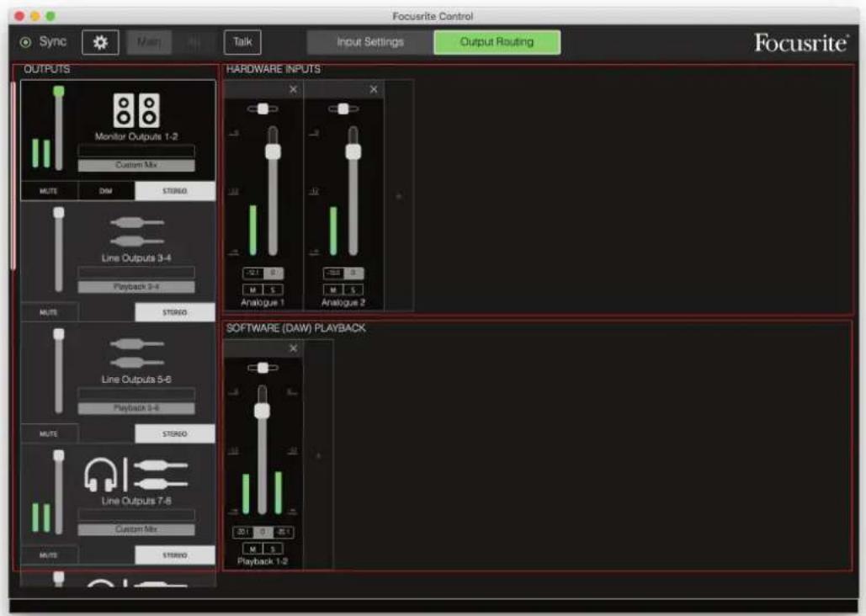The height and width of the screenshot is (616, 866).
Task: Mute Analogue 1 channel with M
Action: 252,289
